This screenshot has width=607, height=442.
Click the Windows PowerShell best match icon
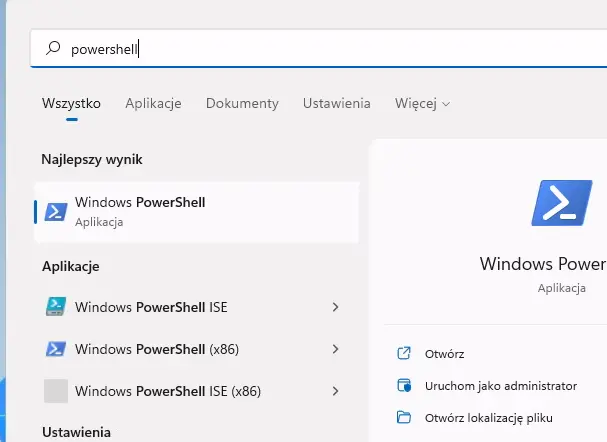click(56, 211)
